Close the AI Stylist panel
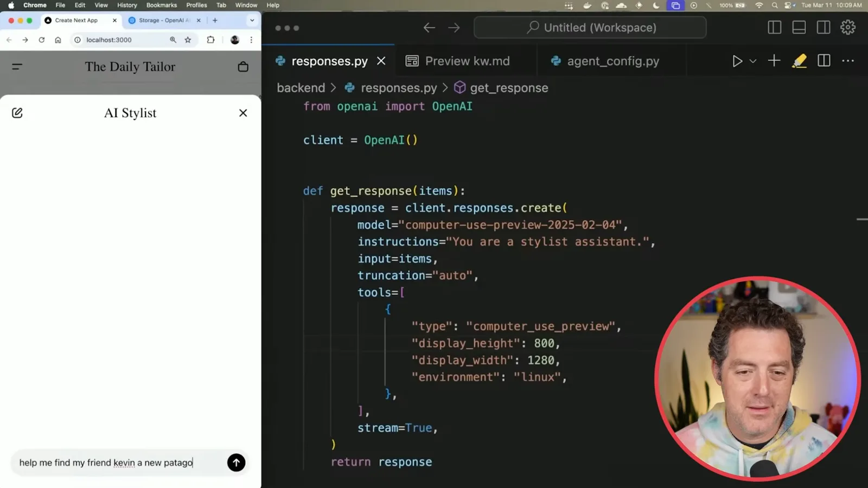The width and height of the screenshot is (868, 488). 243,113
